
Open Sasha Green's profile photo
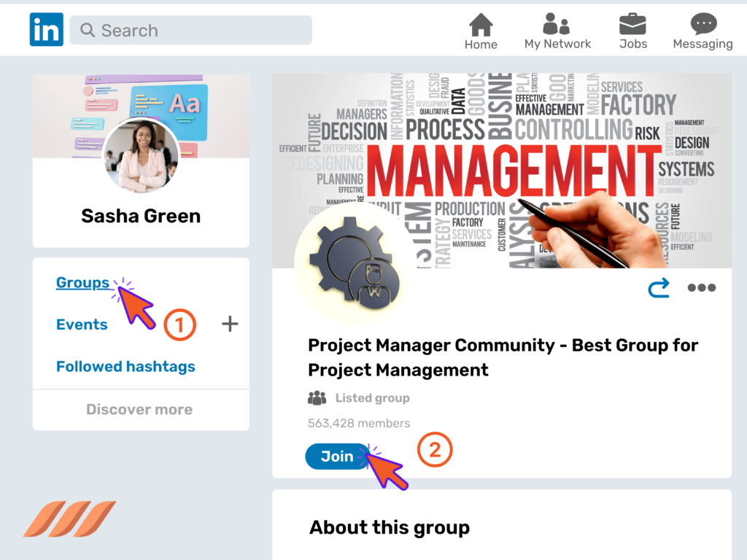click(141, 155)
